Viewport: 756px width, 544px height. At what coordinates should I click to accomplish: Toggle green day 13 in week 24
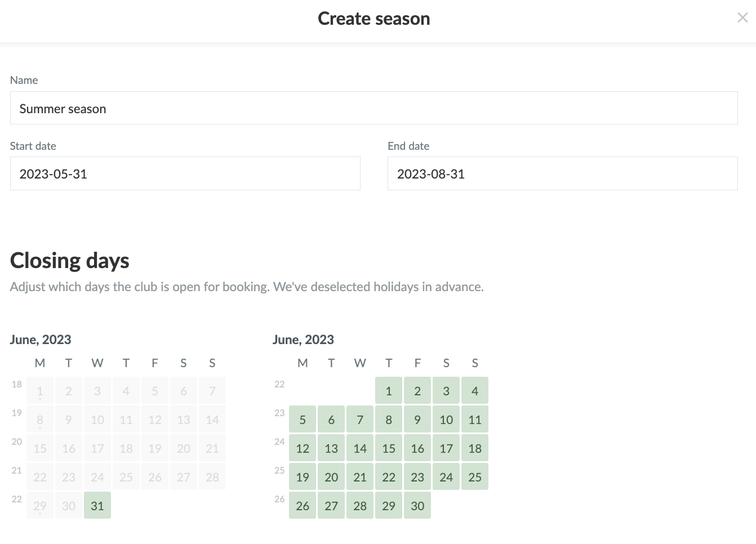pyautogui.click(x=331, y=448)
